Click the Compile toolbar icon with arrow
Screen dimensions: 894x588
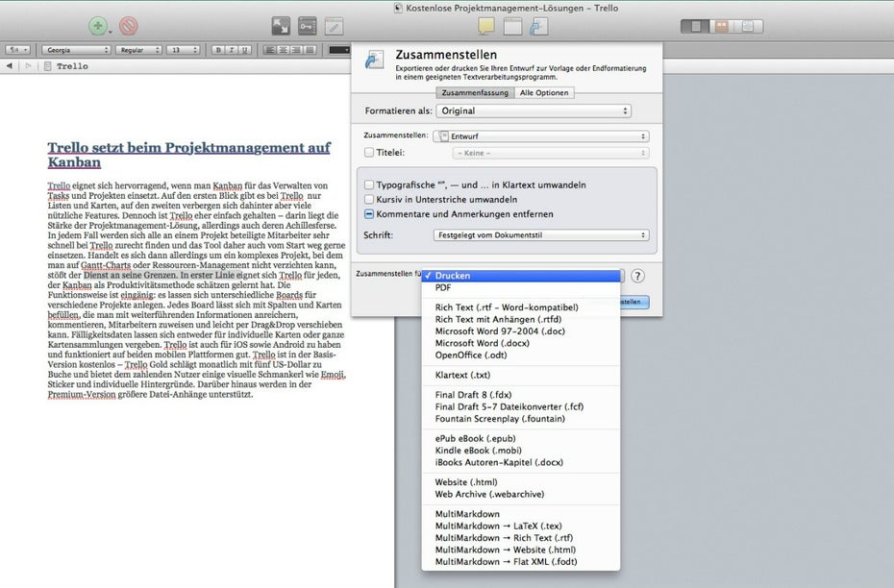point(538,26)
